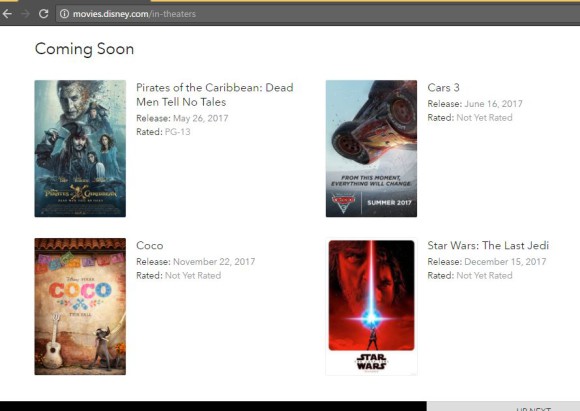Open Star Wars The Last Jedi poster
The height and width of the screenshot is (411, 580).
(371, 306)
